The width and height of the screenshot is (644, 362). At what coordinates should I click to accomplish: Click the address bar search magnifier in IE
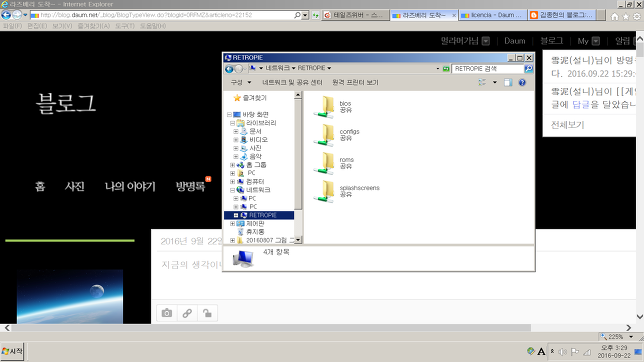[297, 15]
